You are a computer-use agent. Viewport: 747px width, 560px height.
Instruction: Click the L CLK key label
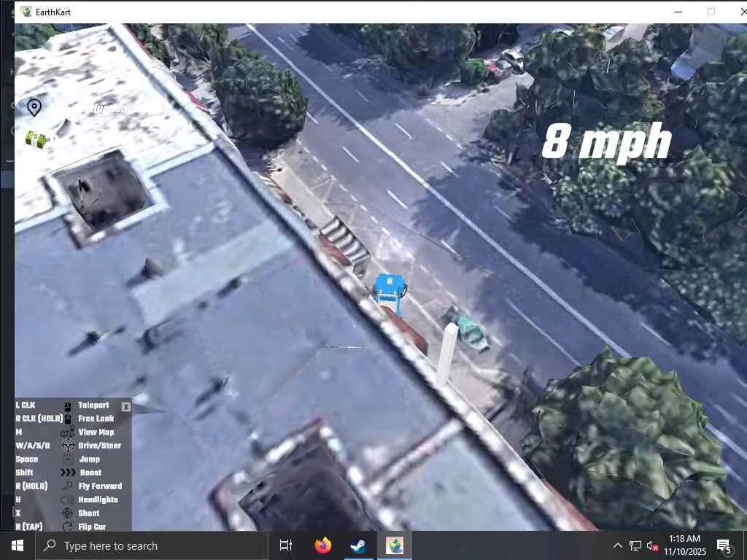click(26, 405)
